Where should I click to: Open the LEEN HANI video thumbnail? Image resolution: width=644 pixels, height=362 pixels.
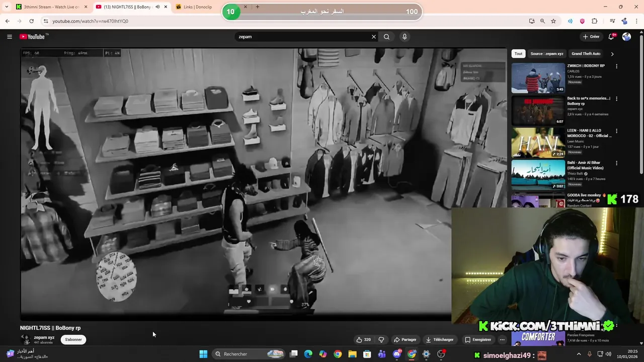tap(538, 143)
